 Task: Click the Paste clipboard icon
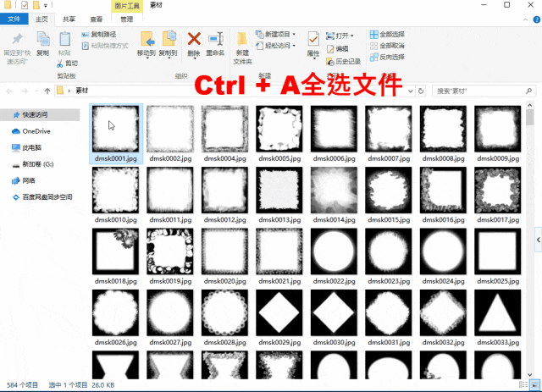(x=64, y=39)
